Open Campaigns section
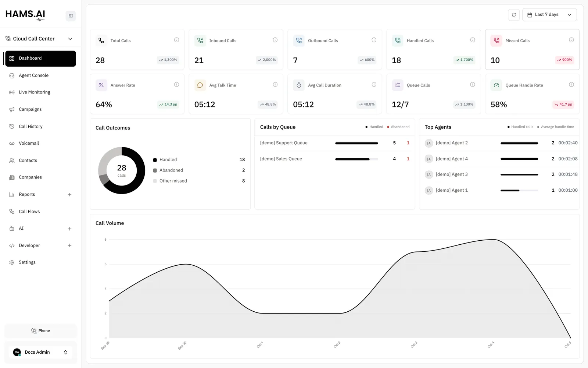The width and height of the screenshot is (588, 368). click(40, 109)
